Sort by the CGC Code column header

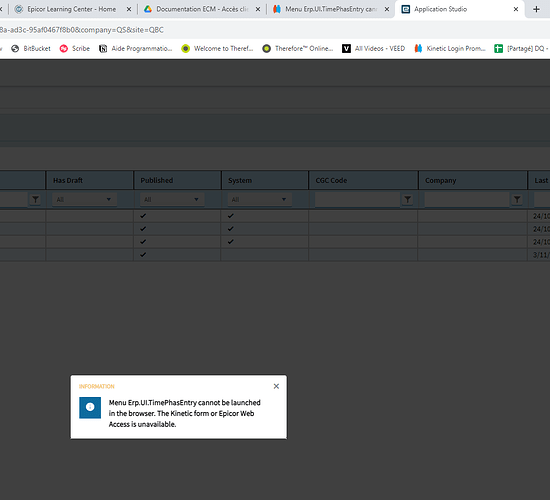363,180
